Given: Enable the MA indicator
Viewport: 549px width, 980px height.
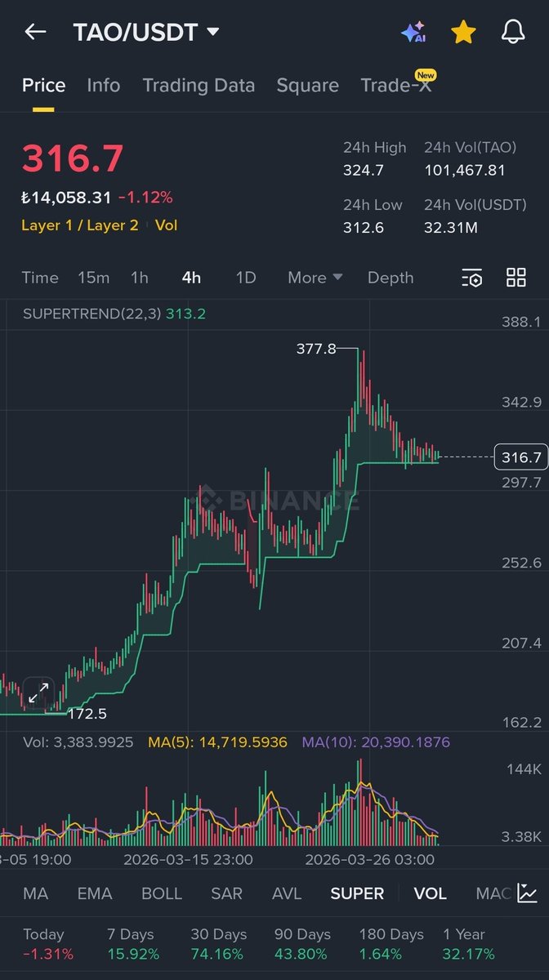Looking at the screenshot, I should click(x=35, y=893).
